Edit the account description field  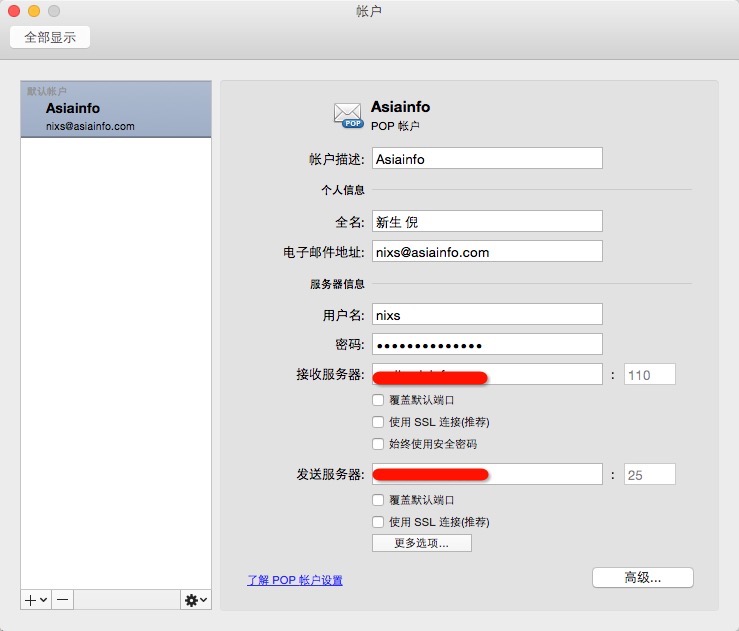pyautogui.click(x=487, y=158)
